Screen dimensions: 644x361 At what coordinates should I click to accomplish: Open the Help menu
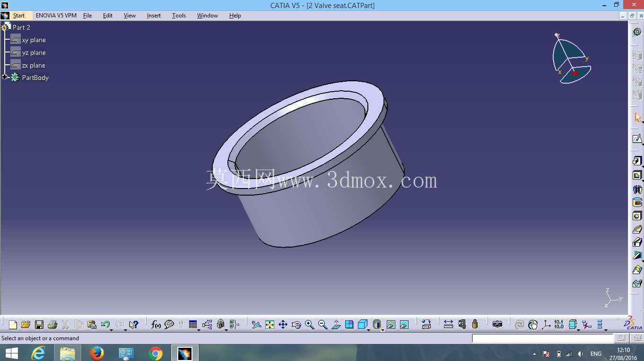[x=235, y=16]
